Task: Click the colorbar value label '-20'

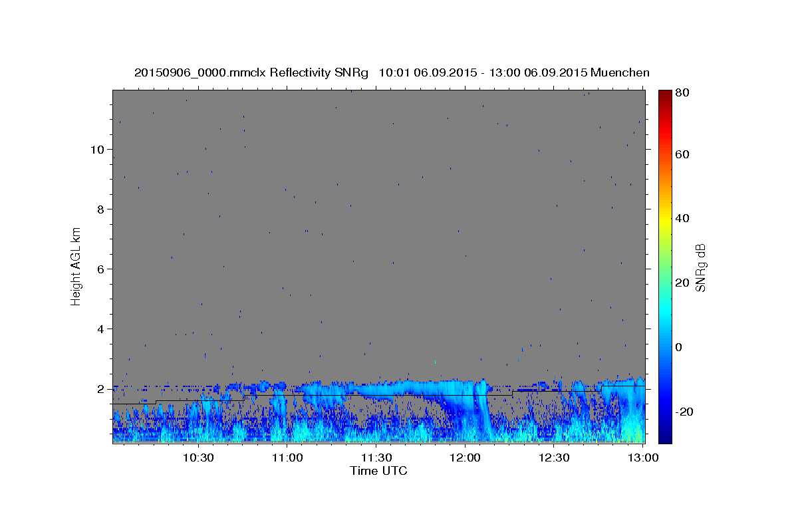Action: pyautogui.click(x=685, y=412)
